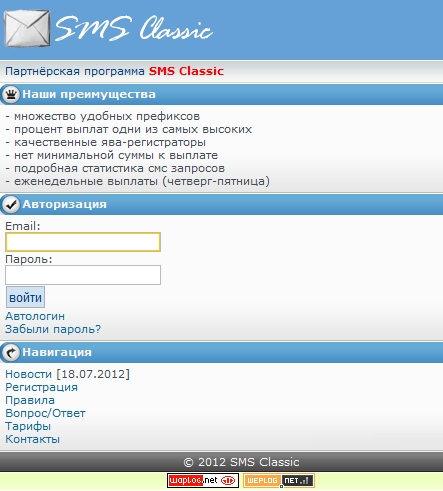Follow the Забыли пароль? link
Screen dimensions: 443x491
pos(53,329)
